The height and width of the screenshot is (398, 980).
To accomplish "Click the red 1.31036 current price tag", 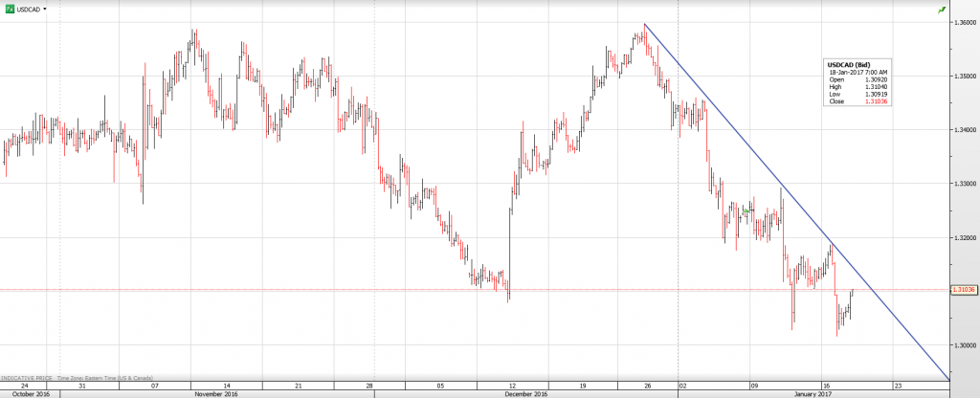I will point(961,289).
